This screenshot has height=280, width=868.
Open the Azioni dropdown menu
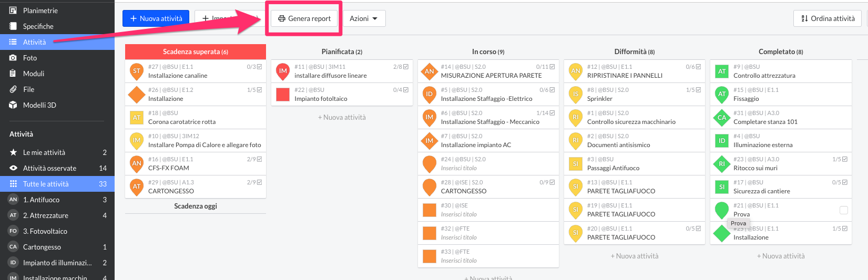(x=364, y=18)
